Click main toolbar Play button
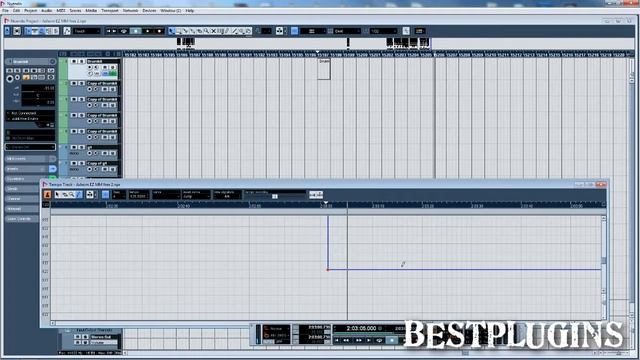Screen dimensions: 640x360 click(147, 31)
